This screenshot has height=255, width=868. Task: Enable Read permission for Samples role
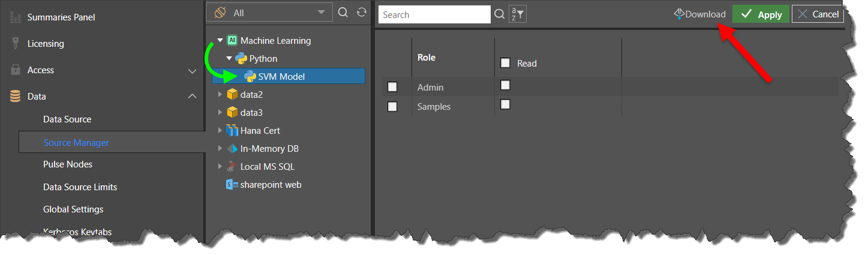point(505,104)
